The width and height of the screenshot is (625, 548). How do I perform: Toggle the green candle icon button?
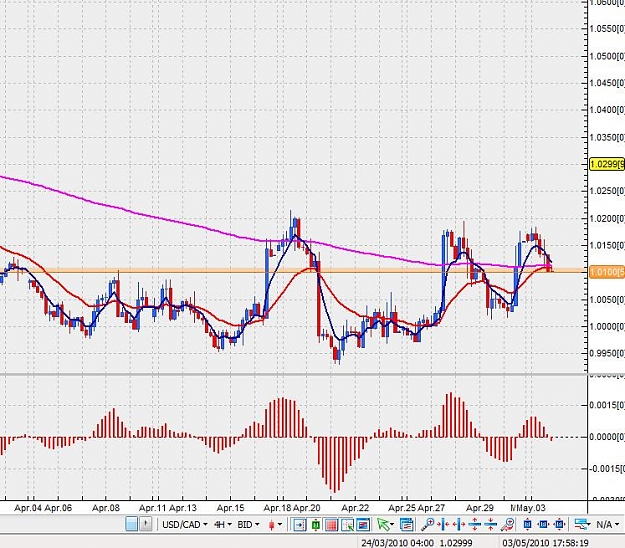pyautogui.click(x=315, y=524)
